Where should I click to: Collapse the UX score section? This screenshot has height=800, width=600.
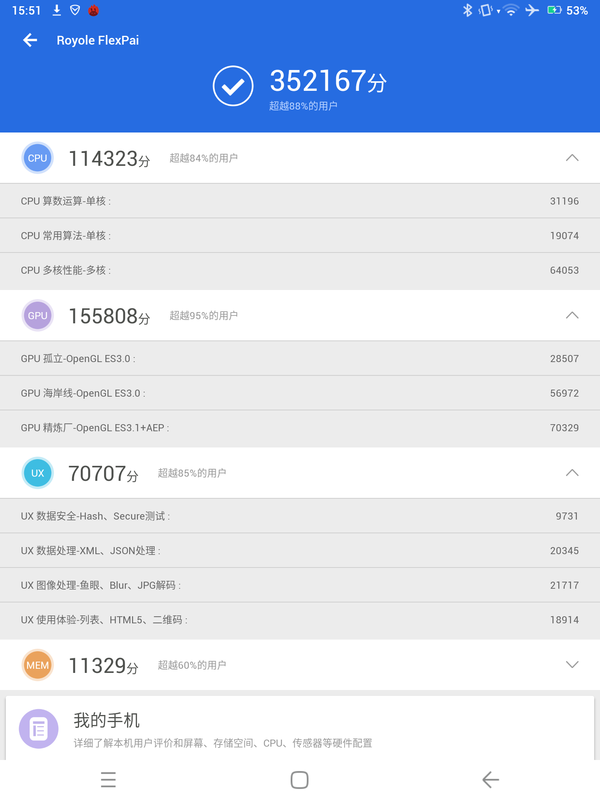coord(572,473)
